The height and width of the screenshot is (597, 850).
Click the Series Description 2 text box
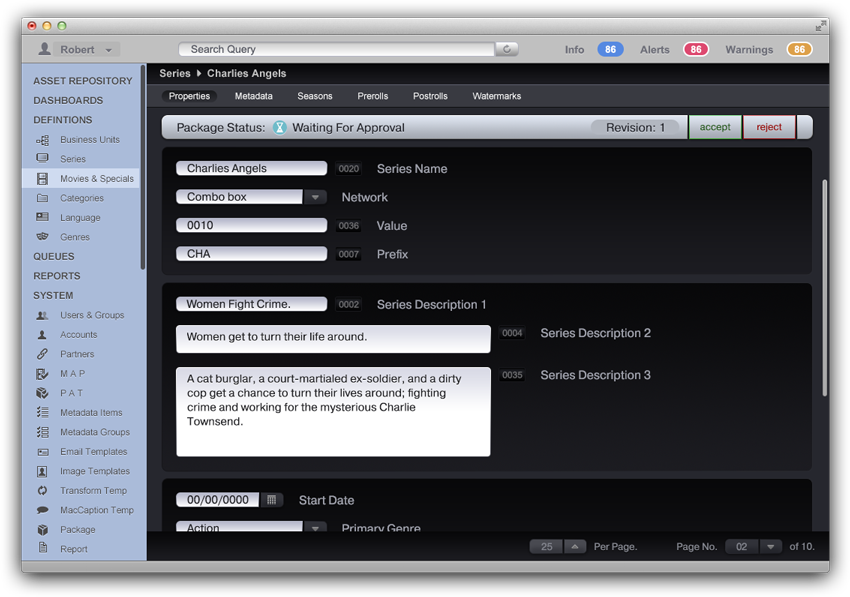(x=333, y=339)
